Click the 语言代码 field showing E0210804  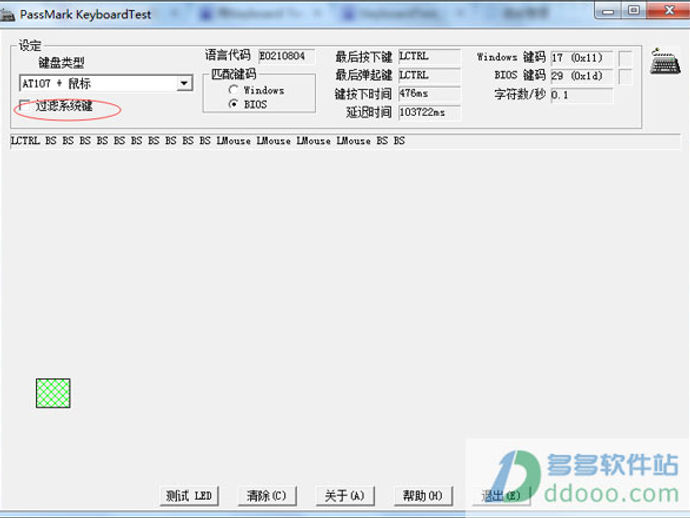click(286, 56)
